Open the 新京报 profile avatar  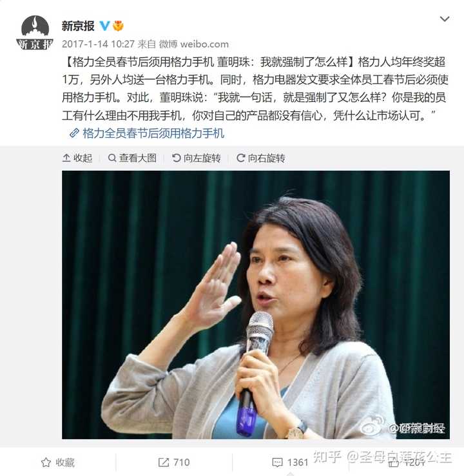coord(35,32)
